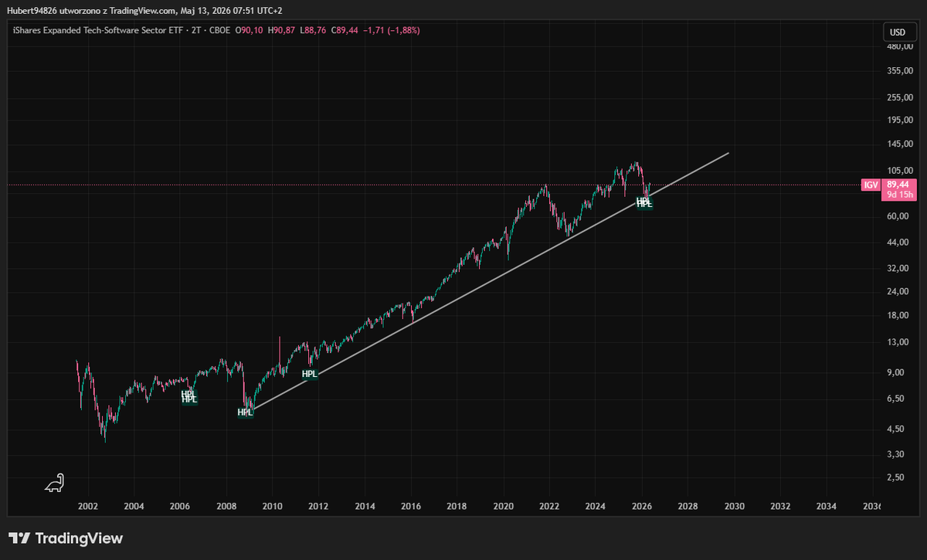This screenshot has width=927, height=560.
Task: Click the 9,00 price level
Action: (896, 372)
